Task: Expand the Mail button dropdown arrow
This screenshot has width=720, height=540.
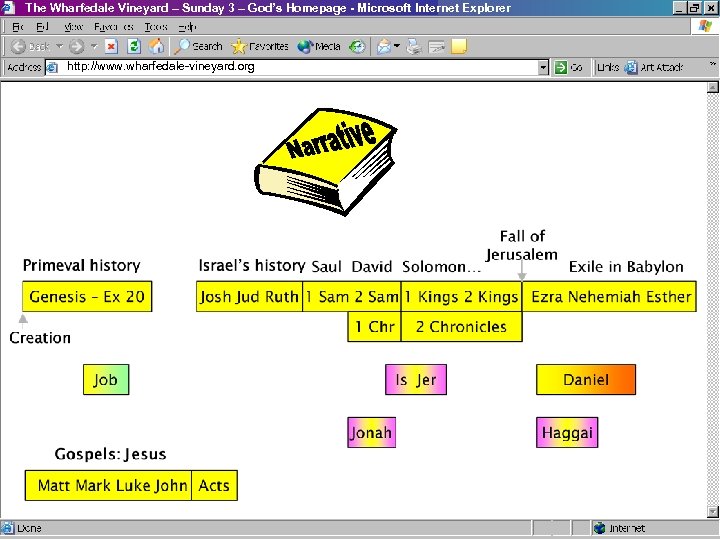Action: point(397,46)
